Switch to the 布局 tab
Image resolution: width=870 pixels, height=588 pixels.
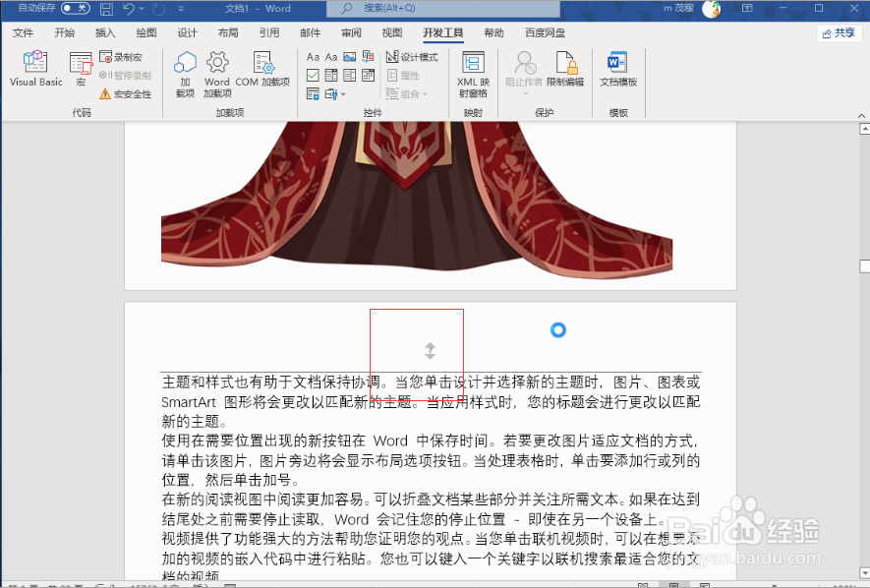point(228,32)
